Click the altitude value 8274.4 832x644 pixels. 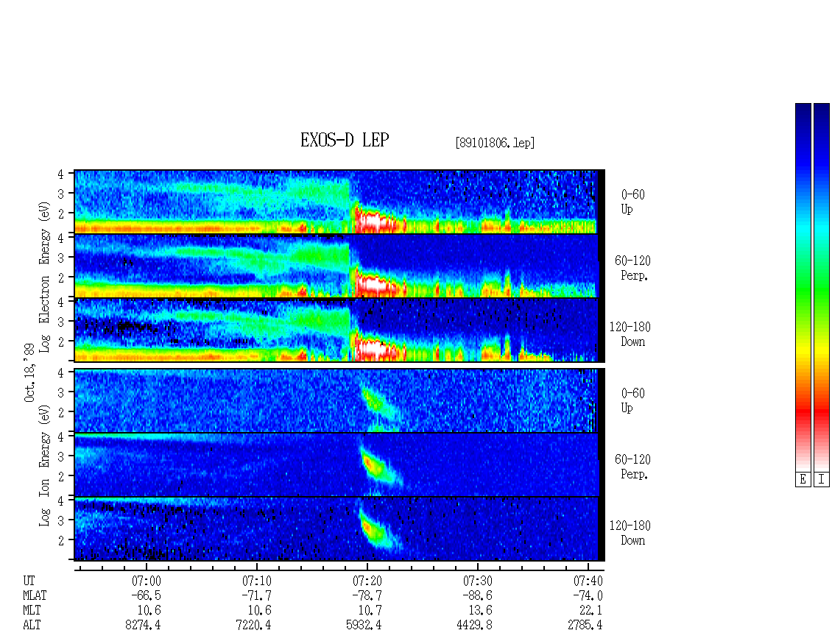[144, 626]
